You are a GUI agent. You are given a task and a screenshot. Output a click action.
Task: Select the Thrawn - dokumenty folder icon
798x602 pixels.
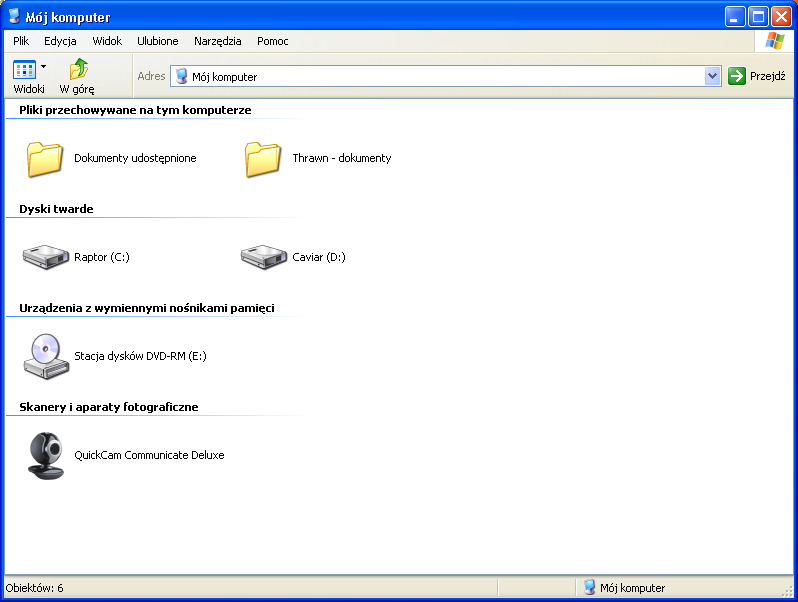point(263,159)
